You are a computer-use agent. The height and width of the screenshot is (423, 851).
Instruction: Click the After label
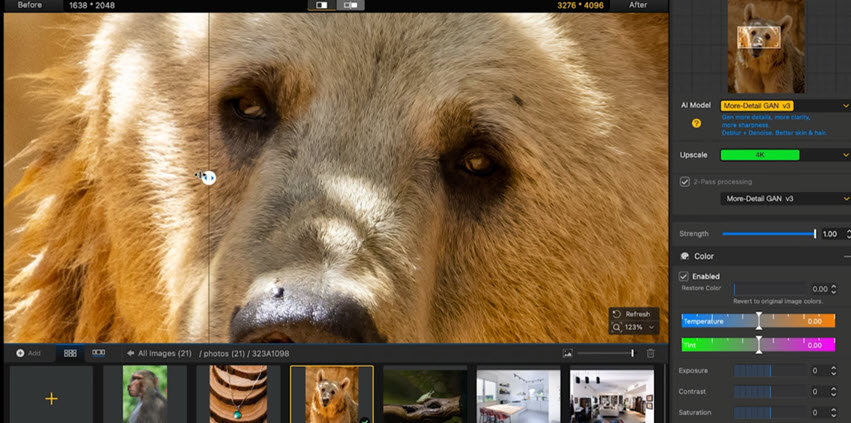coord(638,5)
